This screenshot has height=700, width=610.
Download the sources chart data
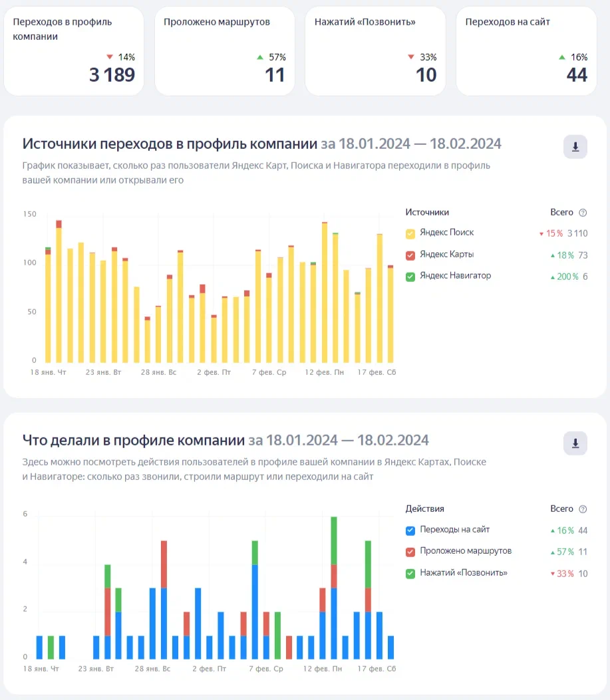[575, 147]
